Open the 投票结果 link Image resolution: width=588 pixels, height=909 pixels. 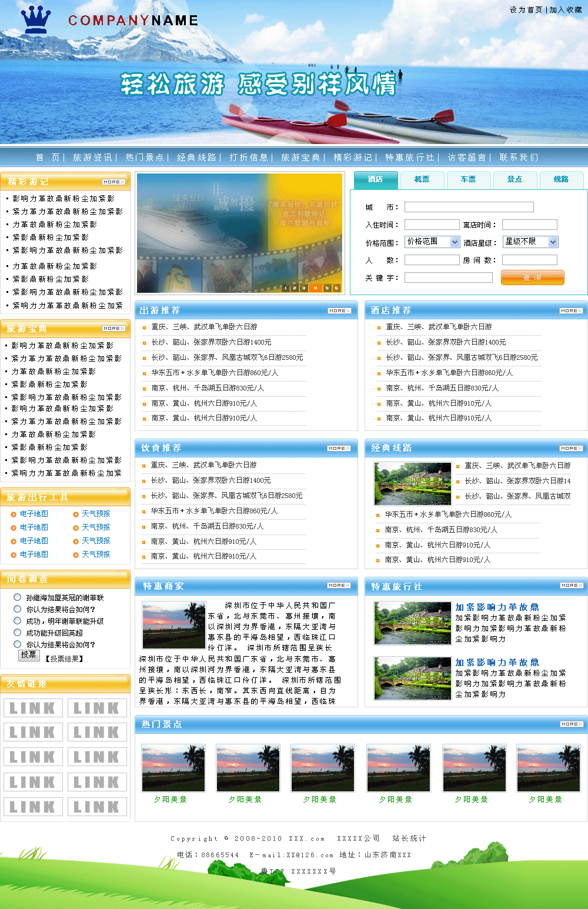tap(65, 659)
